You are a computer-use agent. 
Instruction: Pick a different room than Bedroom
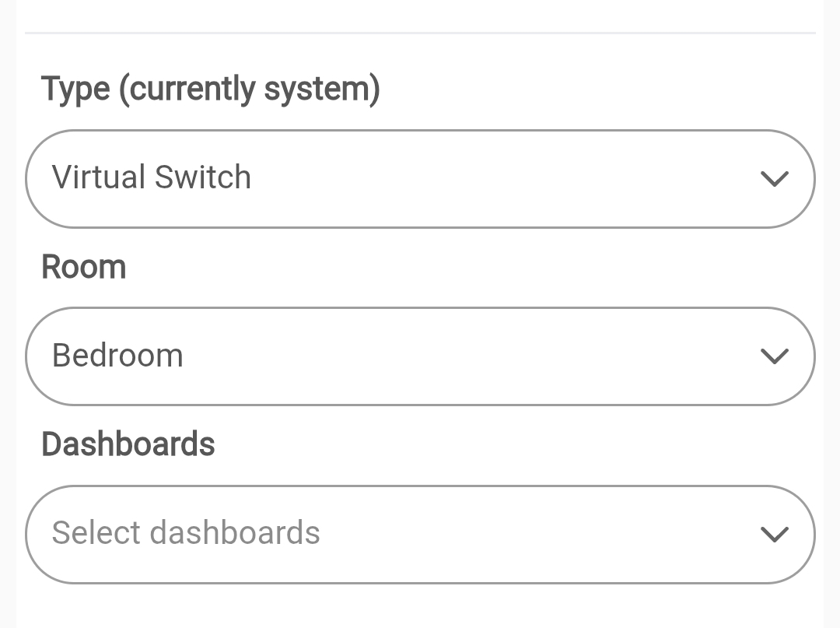tap(420, 356)
